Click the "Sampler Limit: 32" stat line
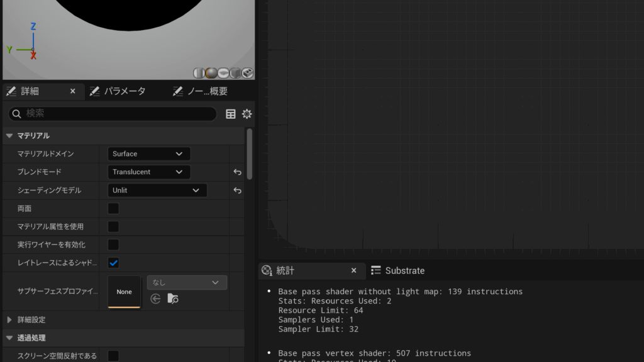 tap(318, 329)
